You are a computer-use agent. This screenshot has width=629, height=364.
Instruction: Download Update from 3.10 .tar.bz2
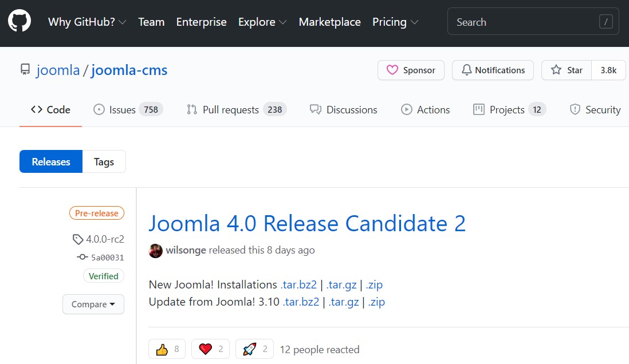click(301, 302)
